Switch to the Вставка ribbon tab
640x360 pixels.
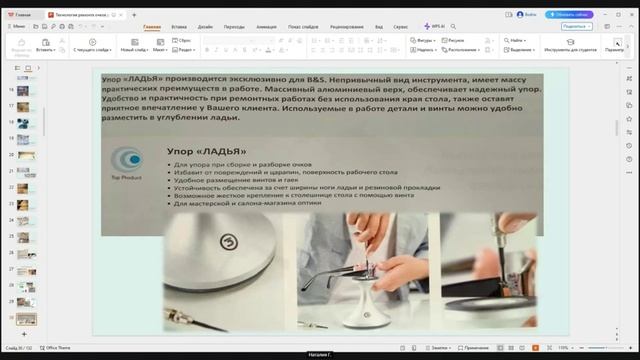pos(179,27)
